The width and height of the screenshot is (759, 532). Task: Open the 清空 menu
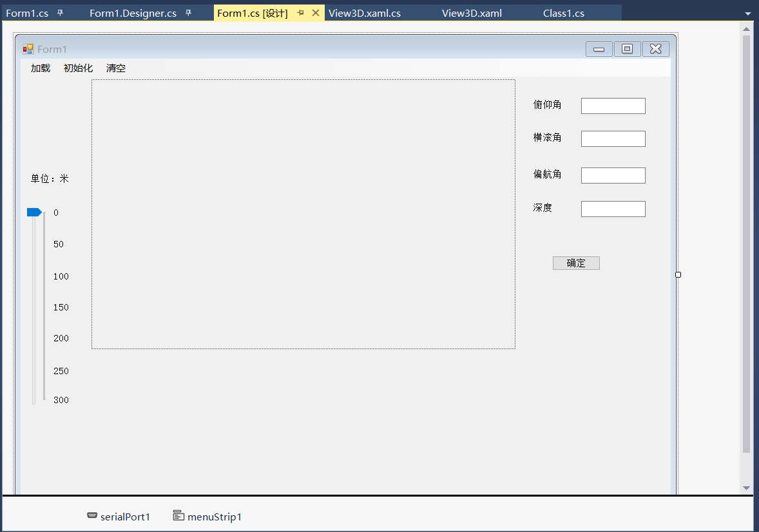pyautogui.click(x=116, y=68)
